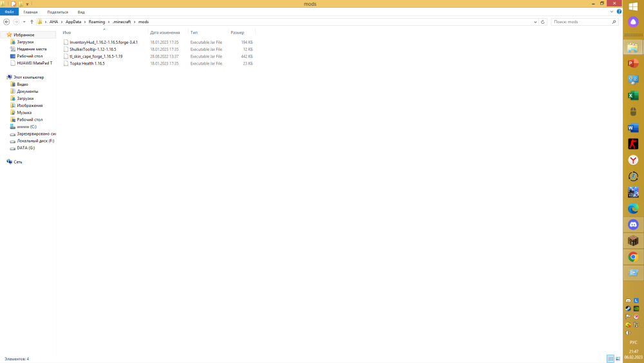Select the tl_skin_cape_forge_1.16.5-1.19 file
The width and height of the screenshot is (644, 363).
(x=96, y=56)
